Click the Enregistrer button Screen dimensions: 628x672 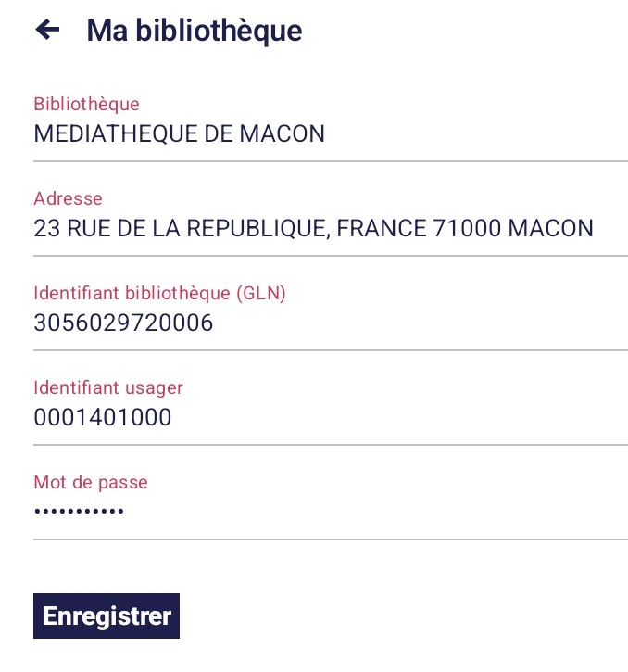(x=107, y=616)
